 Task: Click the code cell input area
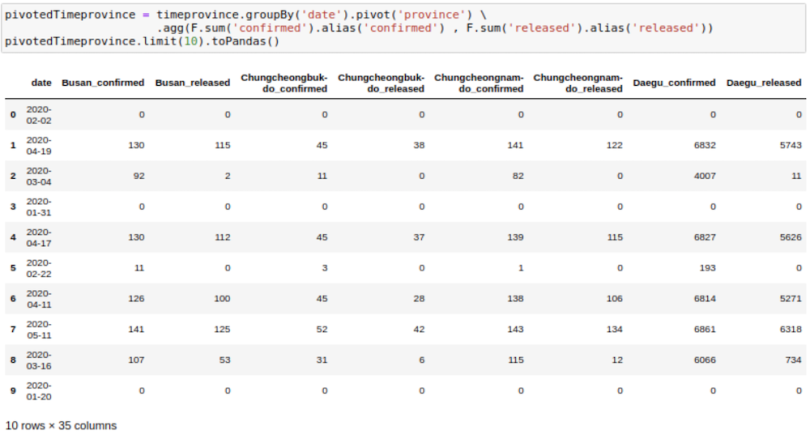tap(403, 28)
